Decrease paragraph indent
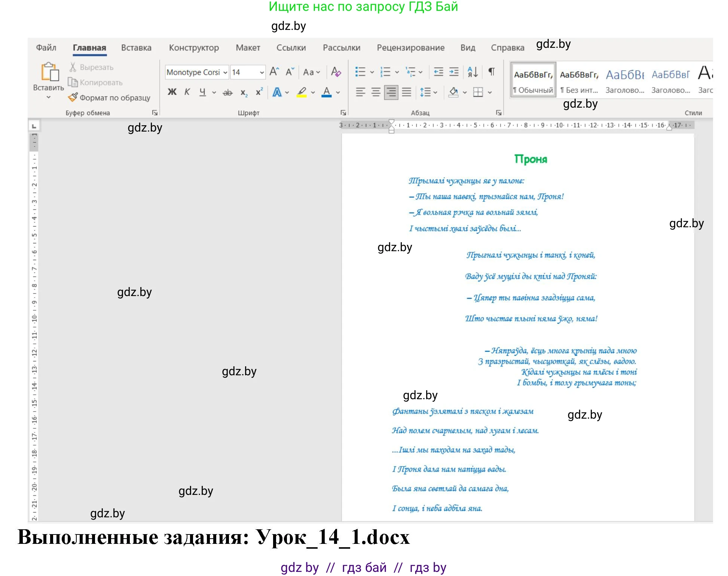This screenshot has width=728, height=576. click(438, 71)
